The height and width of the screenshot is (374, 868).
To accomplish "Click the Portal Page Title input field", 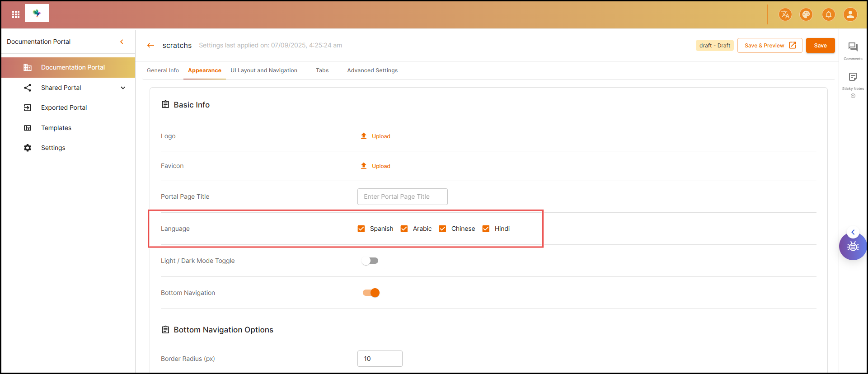I will tap(402, 196).
